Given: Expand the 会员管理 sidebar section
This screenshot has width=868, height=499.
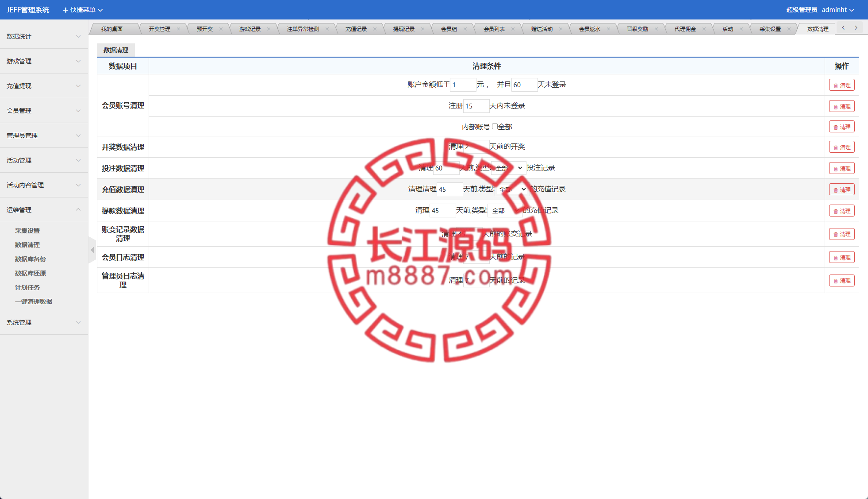Looking at the screenshot, I should pyautogui.click(x=44, y=111).
